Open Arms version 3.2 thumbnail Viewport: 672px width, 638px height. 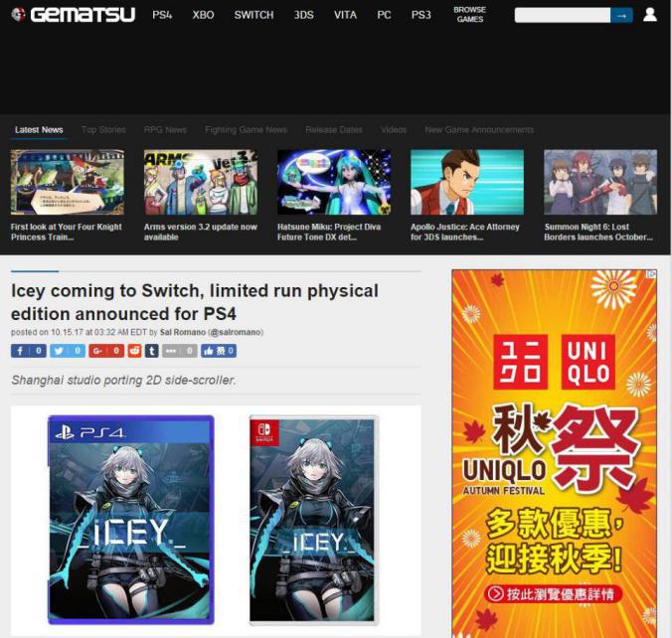tap(201, 182)
